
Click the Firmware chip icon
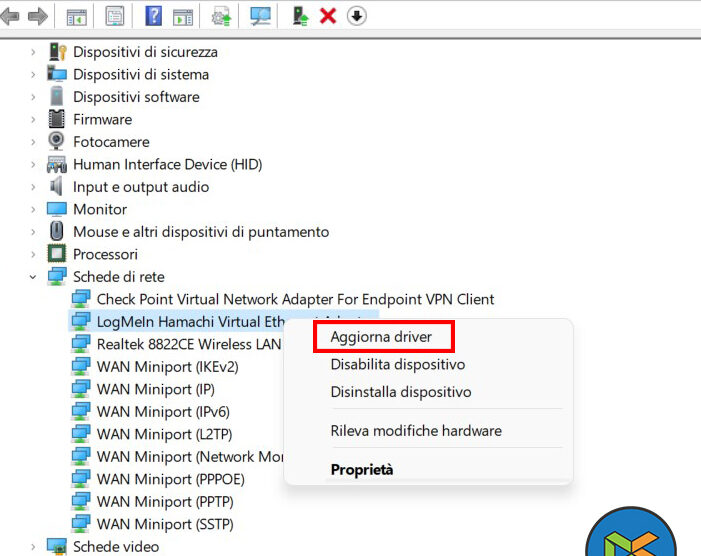(57, 119)
